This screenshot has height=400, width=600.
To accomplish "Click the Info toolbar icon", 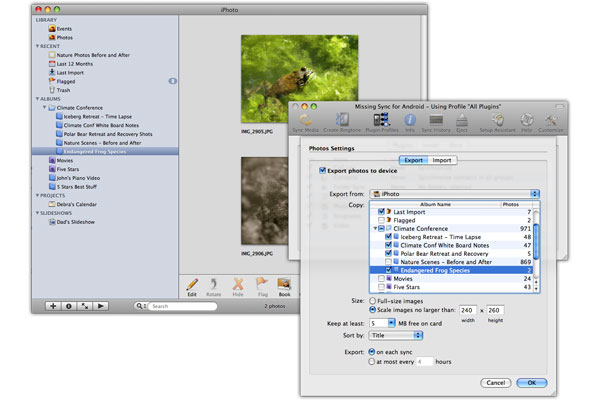I will (x=410, y=120).
